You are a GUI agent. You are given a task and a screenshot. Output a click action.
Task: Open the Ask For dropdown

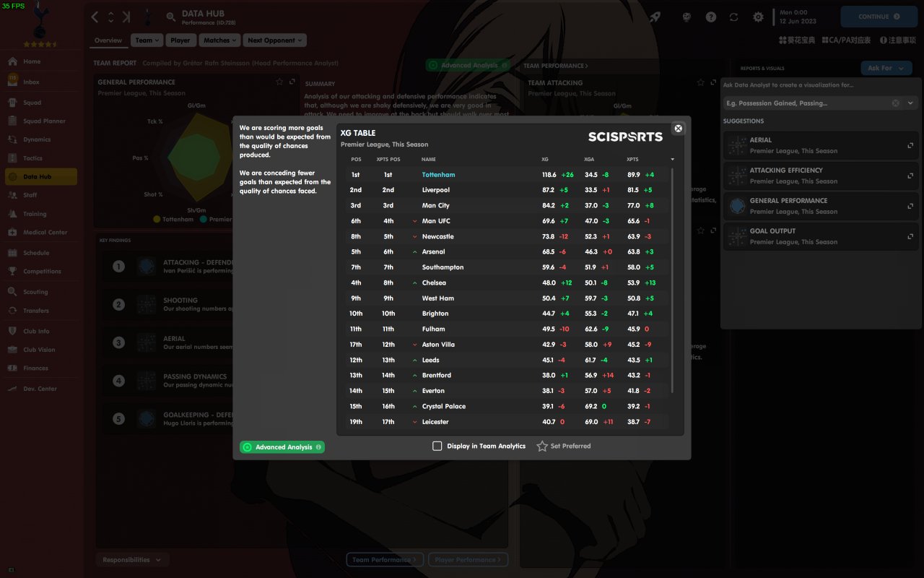pos(886,68)
